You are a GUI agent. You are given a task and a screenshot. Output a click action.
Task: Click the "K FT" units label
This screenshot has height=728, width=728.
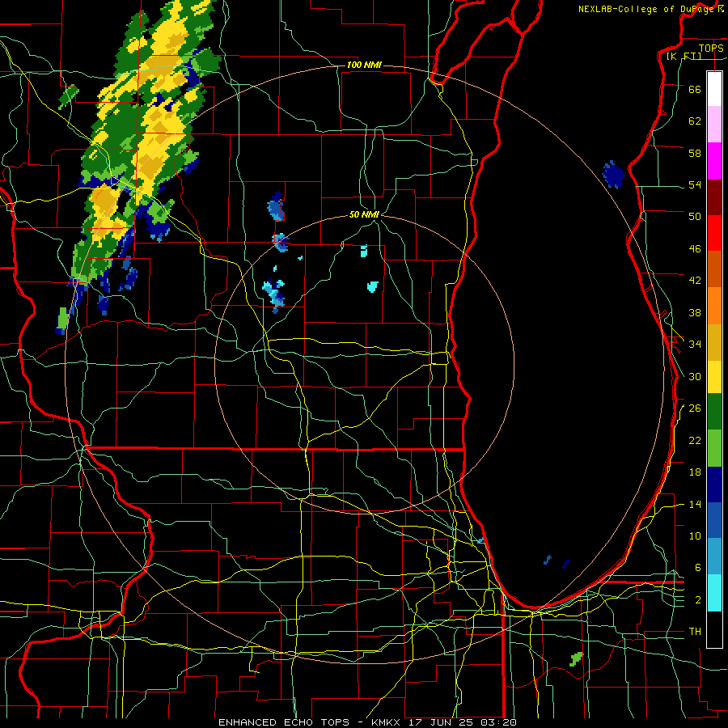click(x=684, y=56)
